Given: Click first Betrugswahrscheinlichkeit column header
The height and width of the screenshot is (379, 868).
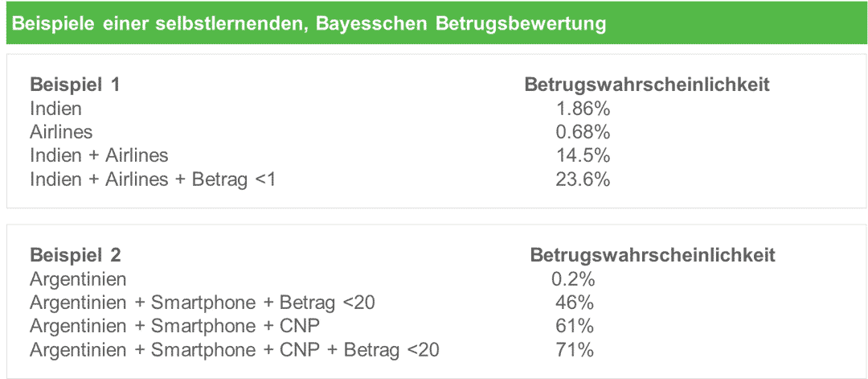Looking at the screenshot, I should pos(647,85).
